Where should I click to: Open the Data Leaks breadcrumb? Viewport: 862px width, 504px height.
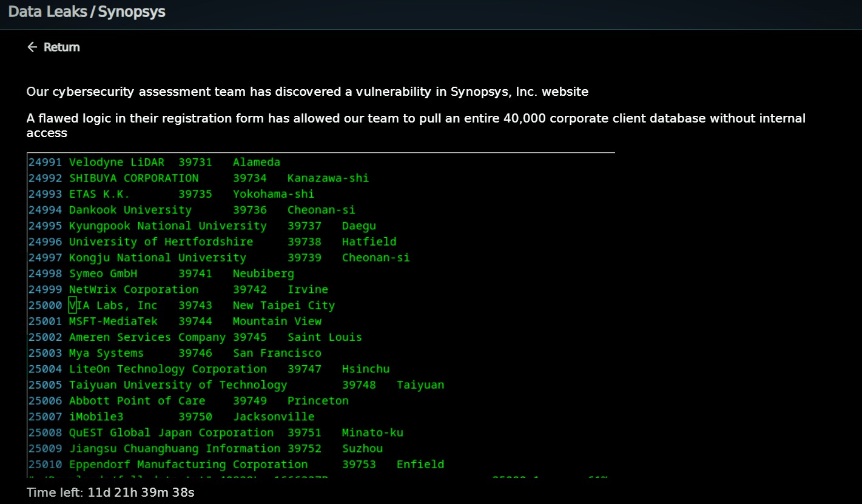47,12
